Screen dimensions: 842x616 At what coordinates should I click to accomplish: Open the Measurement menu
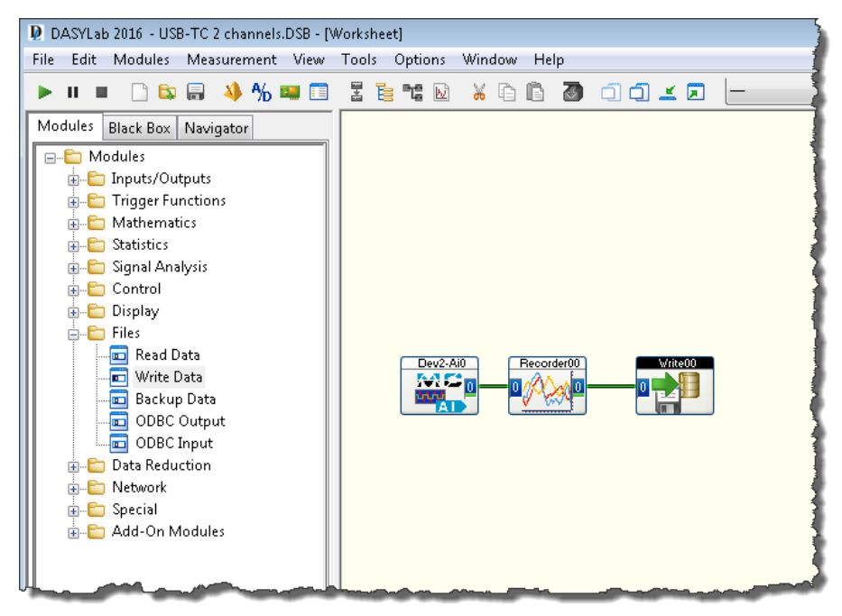(232, 60)
